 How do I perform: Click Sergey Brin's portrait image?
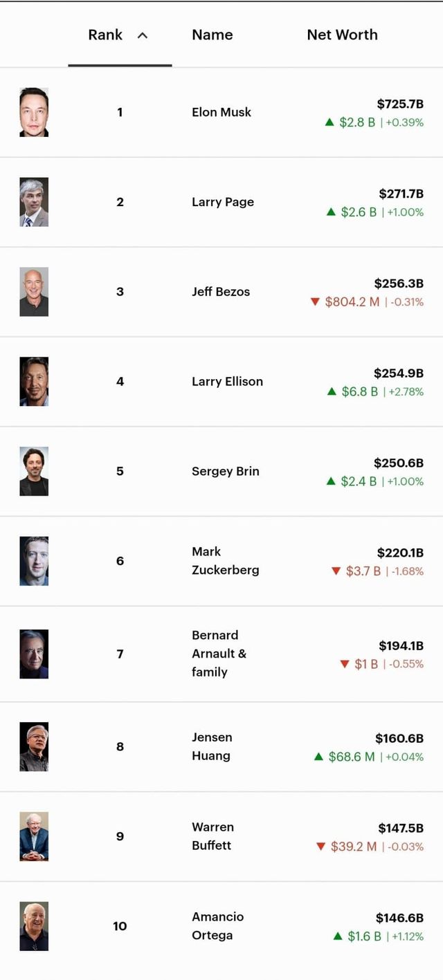point(34,472)
